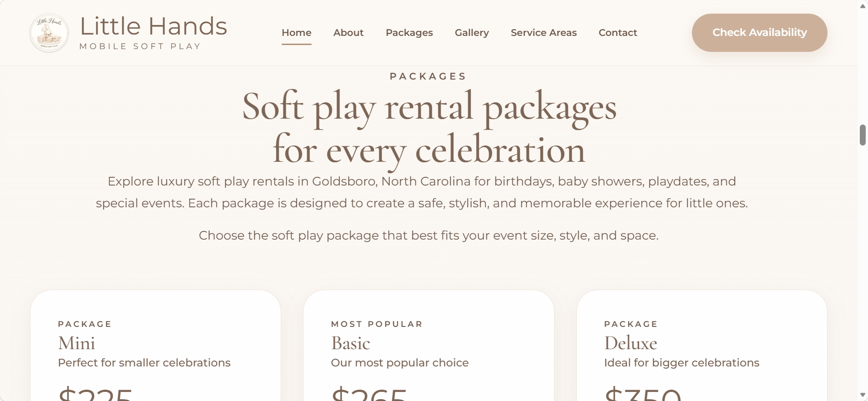Image resolution: width=868 pixels, height=401 pixels.
Task: Click the vertical scrollbar thumb
Action: (x=863, y=135)
